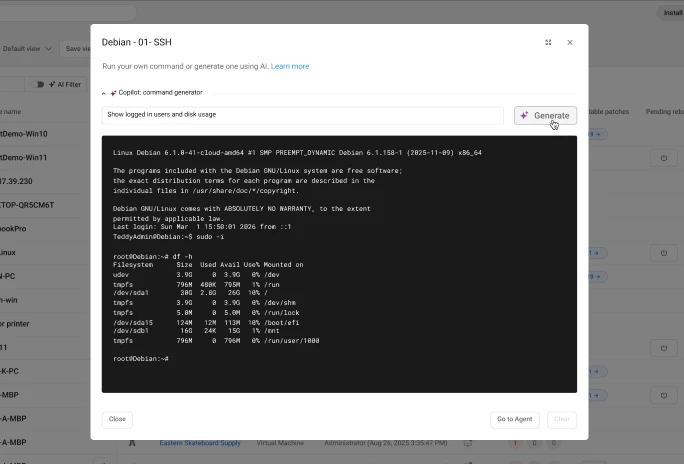Open Go to Agent
The height and width of the screenshot is (464, 684).
[x=515, y=419]
